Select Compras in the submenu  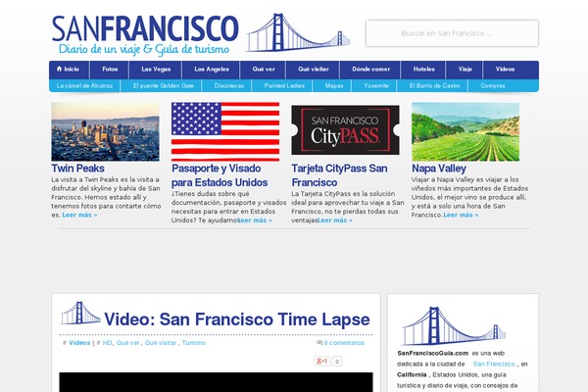(x=492, y=86)
